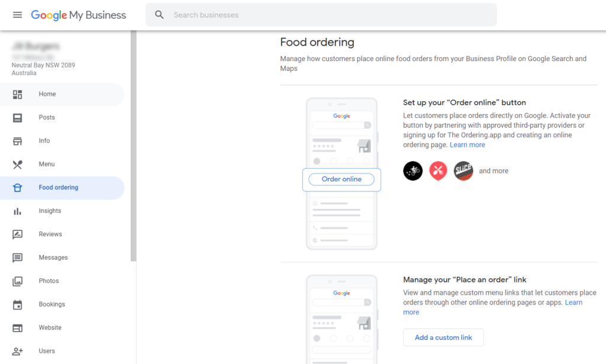The height and width of the screenshot is (364, 606).
Task: Click the Website sidebar icon
Action: pyautogui.click(x=17, y=328)
